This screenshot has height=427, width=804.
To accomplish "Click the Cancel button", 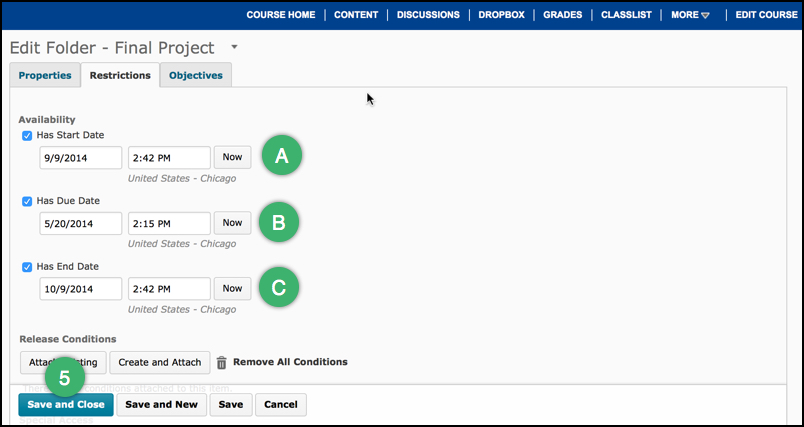I will (x=281, y=404).
